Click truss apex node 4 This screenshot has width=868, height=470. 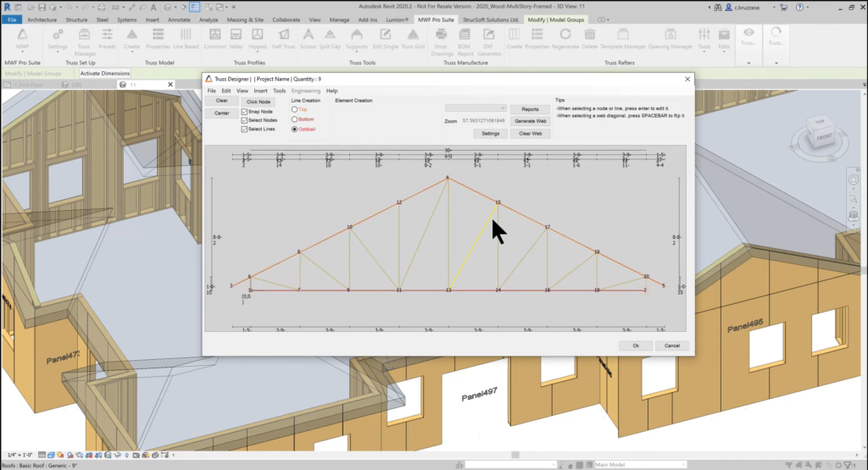(x=448, y=178)
